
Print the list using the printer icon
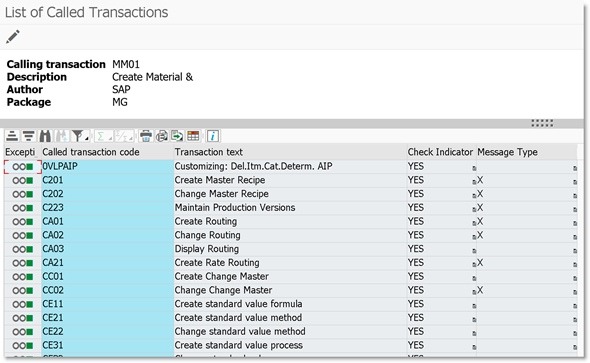coord(146,136)
